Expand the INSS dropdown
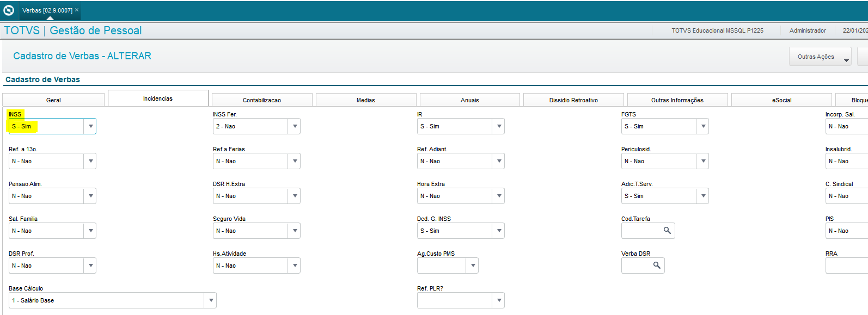The height and width of the screenshot is (315, 868). (x=90, y=126)
